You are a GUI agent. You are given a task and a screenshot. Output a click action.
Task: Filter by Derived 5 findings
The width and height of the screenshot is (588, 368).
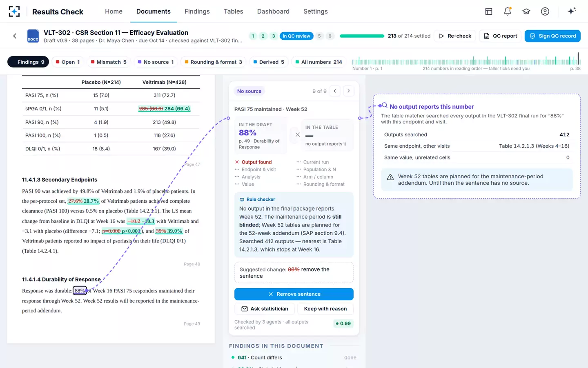click(269, 62)
